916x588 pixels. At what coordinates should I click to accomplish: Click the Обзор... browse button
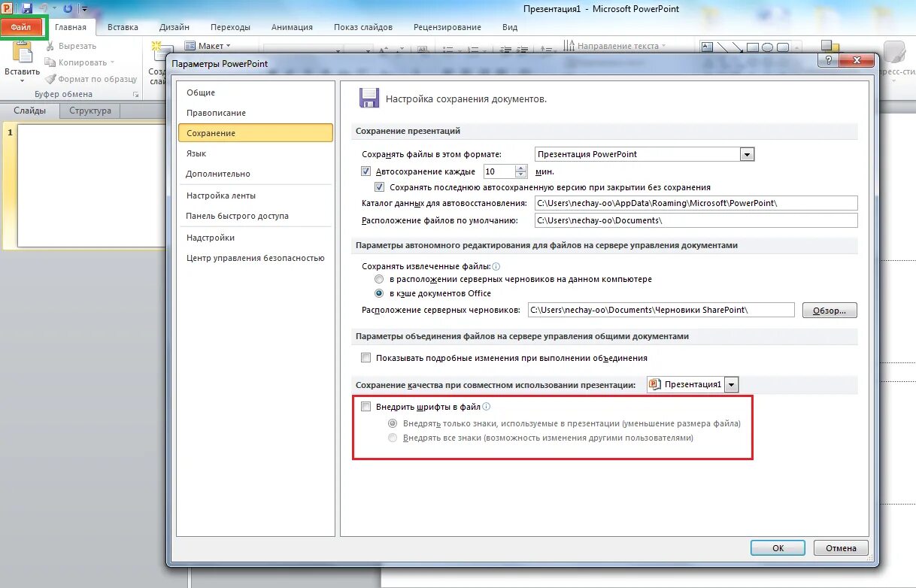[x=830, y=311]
